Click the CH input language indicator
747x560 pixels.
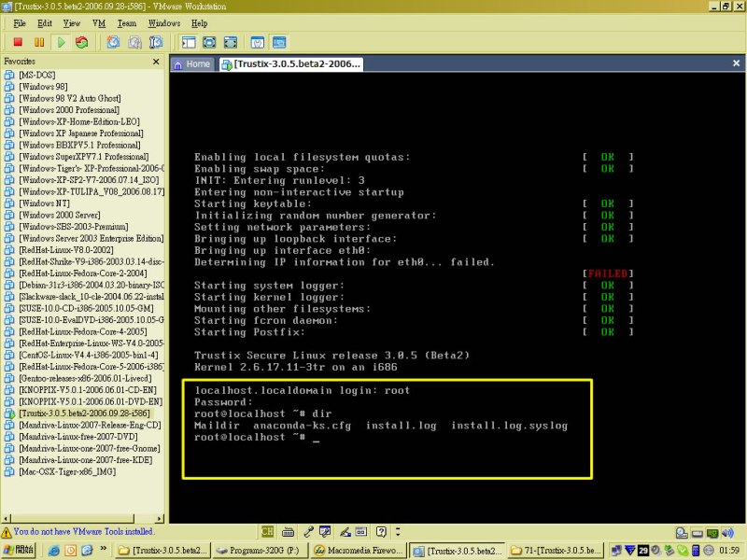267,531
